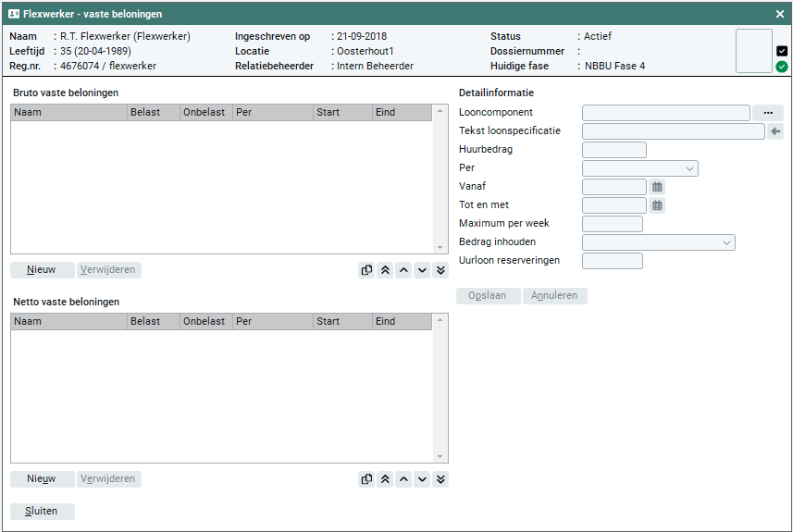Click Nieuw under Netto vaste beloningen
Viewport: 793px width, 532px height.
point(42,479)
